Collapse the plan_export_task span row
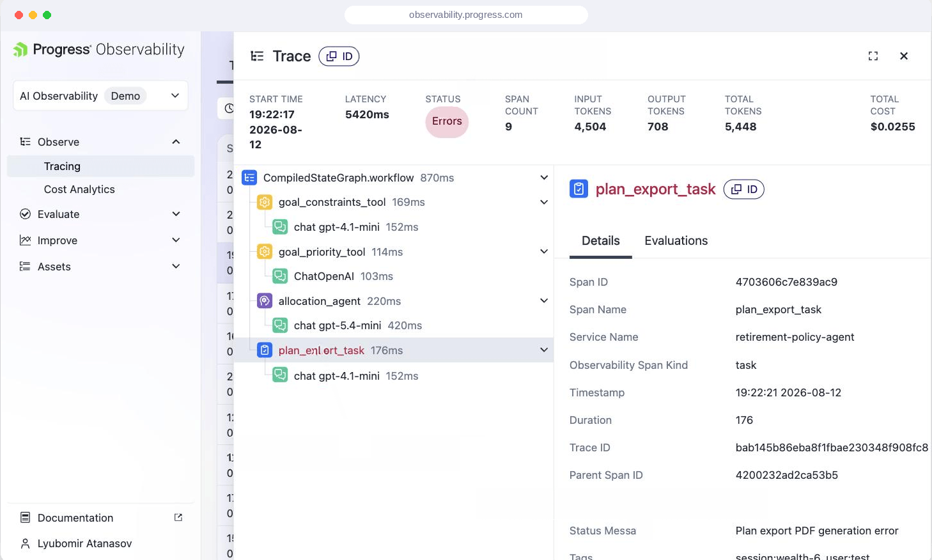Screen dimensions: 932x560 click(544, 350)
